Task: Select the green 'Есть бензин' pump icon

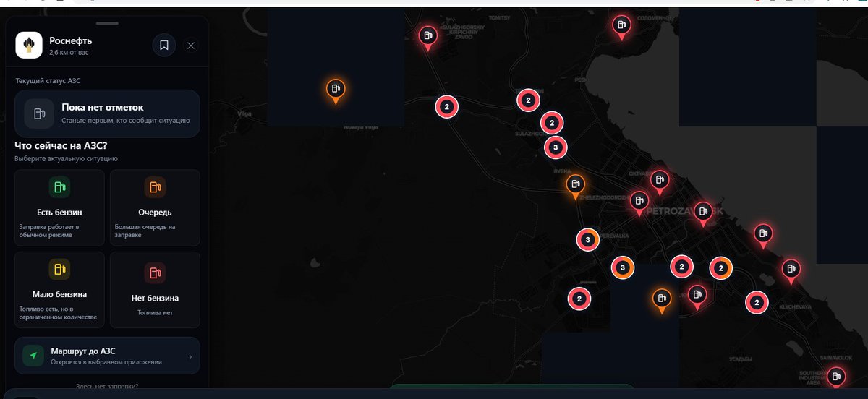Action: (59, 187)
